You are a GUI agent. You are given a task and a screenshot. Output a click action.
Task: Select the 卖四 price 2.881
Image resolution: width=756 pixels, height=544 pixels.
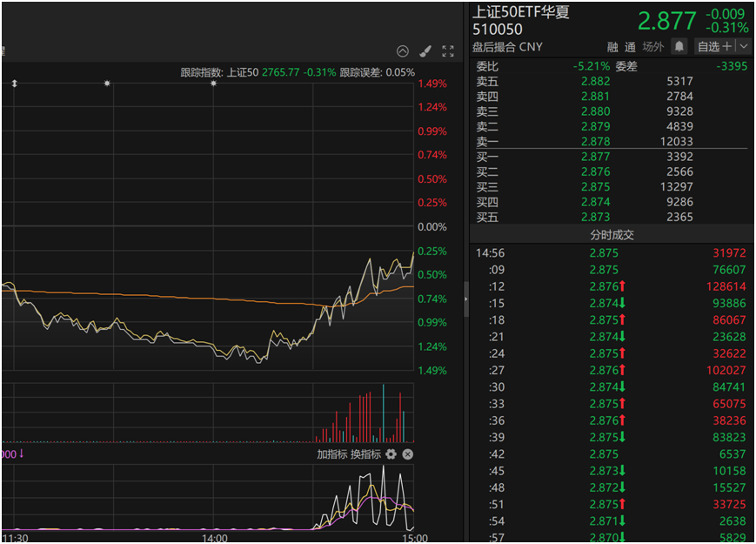click(x=595, y=97)
